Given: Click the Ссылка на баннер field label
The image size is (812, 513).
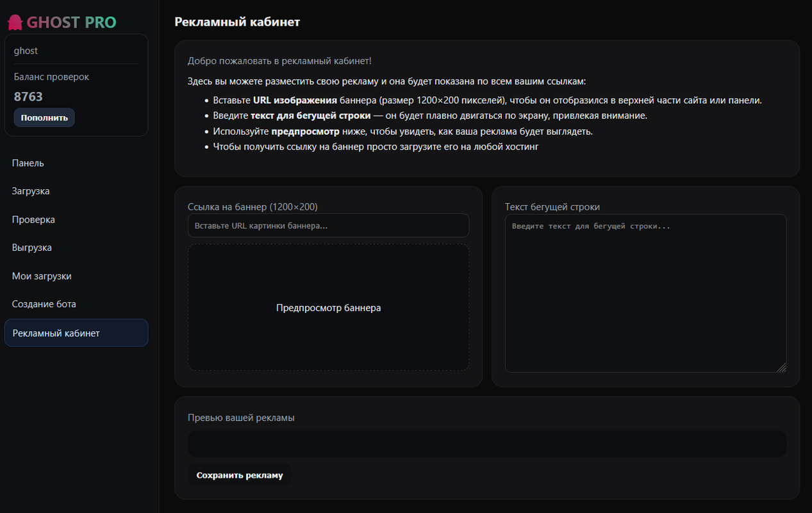Looking at the screenshot, I should coord(253,206).
